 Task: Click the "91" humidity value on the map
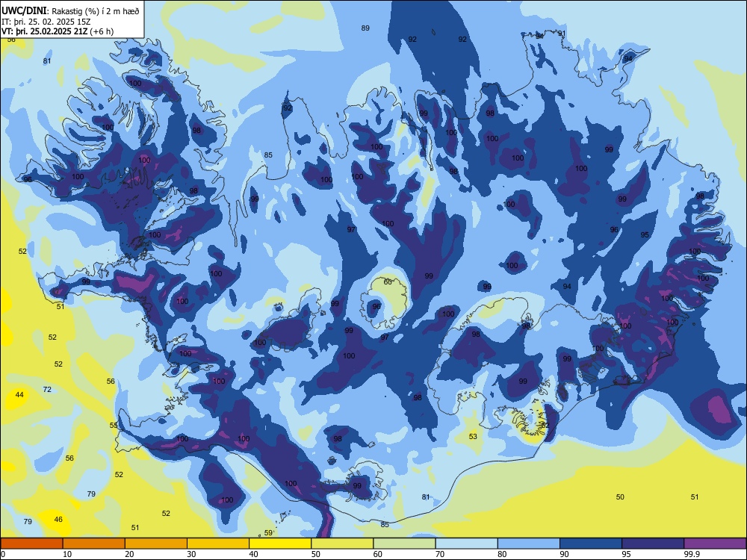(562, 34)
